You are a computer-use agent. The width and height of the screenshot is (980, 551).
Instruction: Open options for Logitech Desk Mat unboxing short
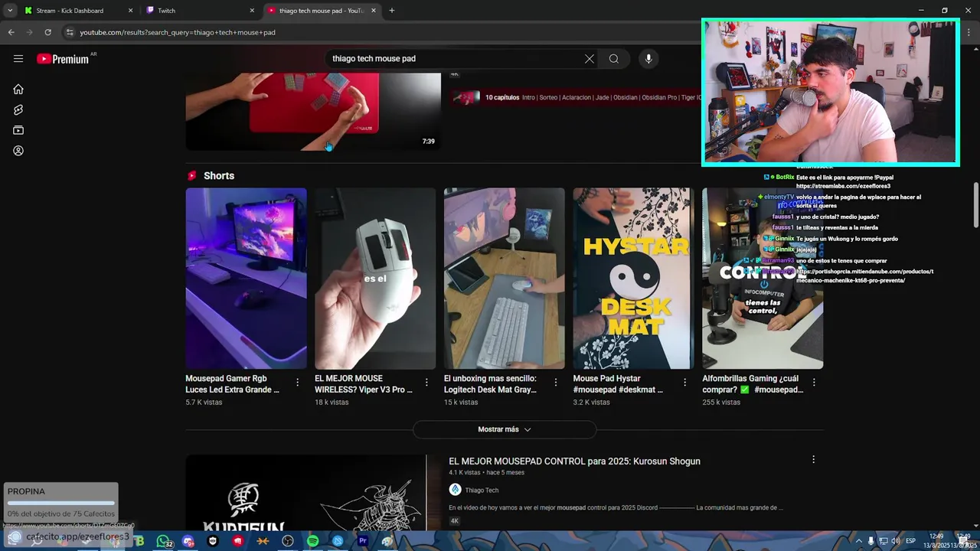556,382
